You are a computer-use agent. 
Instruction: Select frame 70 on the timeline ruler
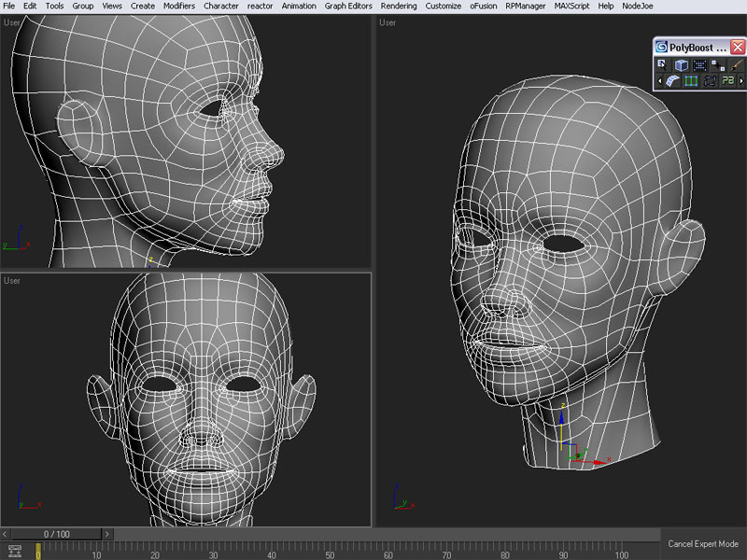point(446,554)
